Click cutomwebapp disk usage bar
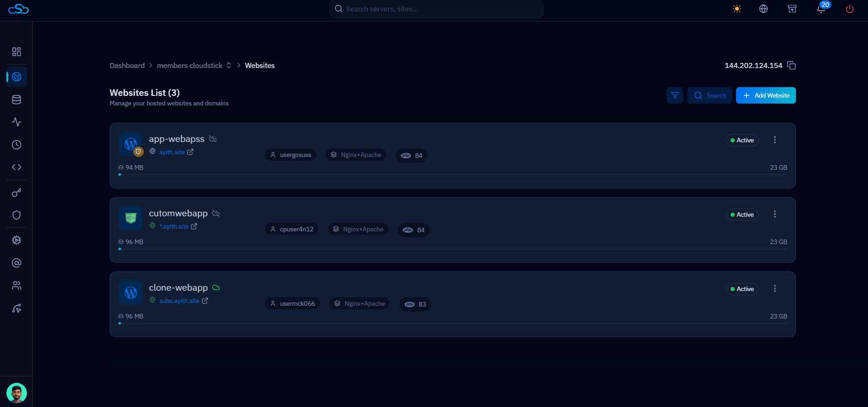This screenshot has width=868, height=407. click(x=452, y=249)
